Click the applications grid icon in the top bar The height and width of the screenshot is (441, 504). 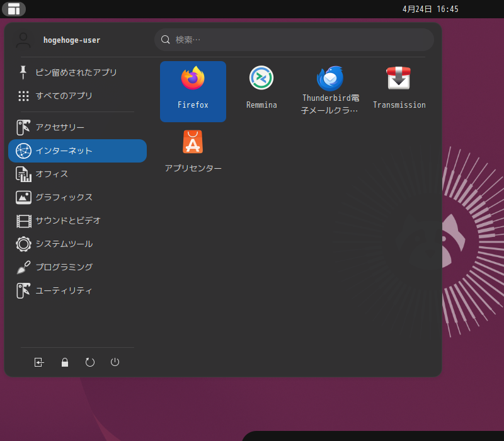14,9
